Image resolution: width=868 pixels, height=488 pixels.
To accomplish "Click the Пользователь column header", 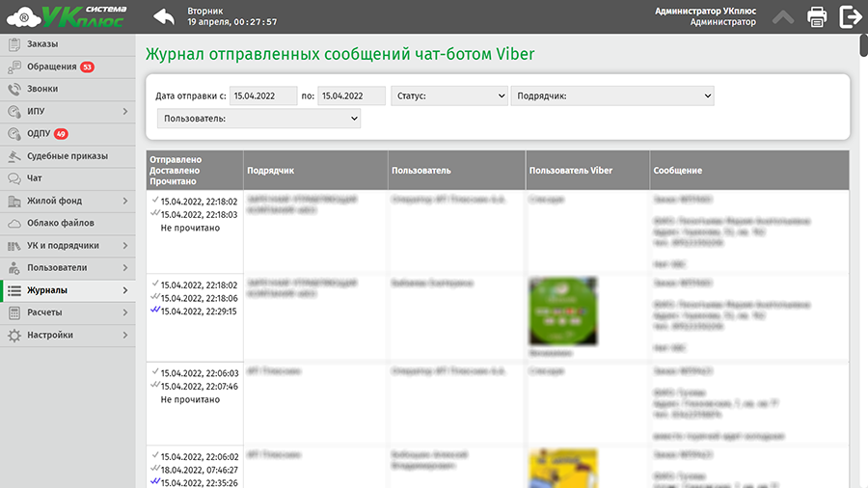I will pyautogui.click(x=457, y=171).
